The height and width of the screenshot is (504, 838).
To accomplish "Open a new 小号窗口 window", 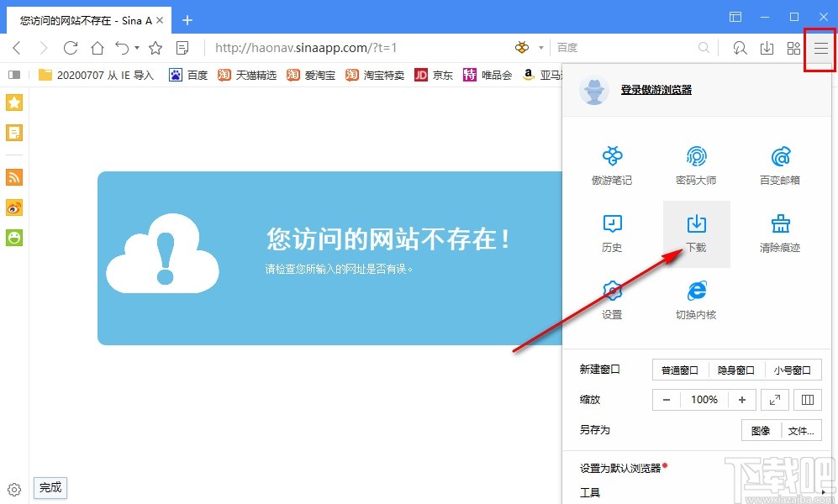I will 793,370.
